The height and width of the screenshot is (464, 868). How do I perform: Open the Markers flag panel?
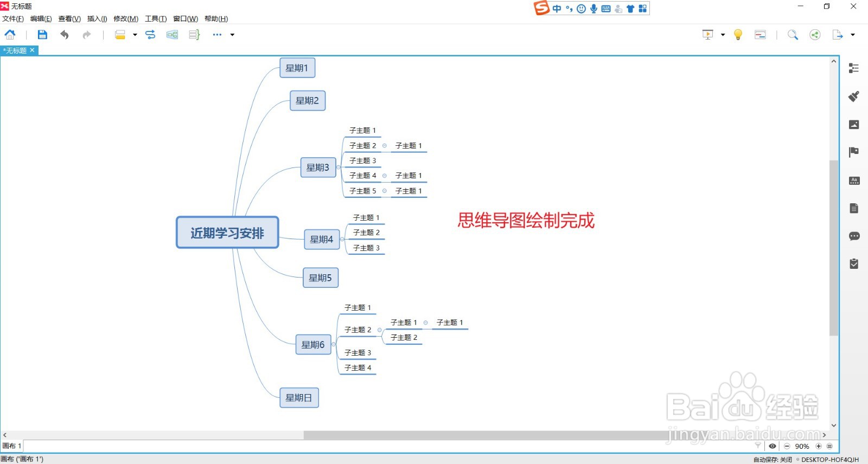pos(854,152)
